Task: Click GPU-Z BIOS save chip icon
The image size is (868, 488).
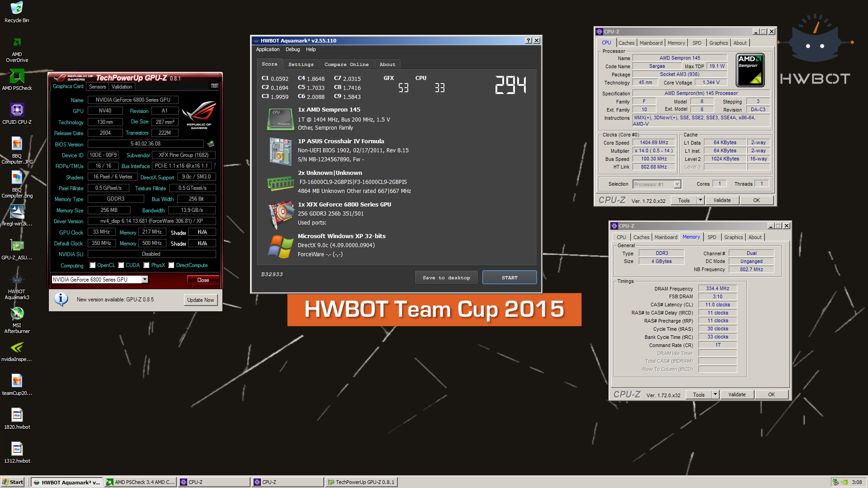Action: pos(211,144)
